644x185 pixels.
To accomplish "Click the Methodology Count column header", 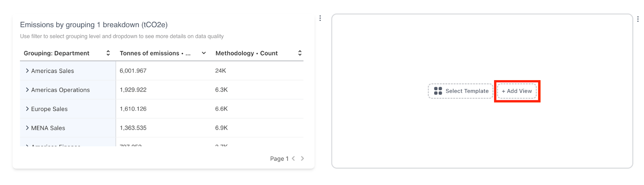I will click(247, 53).
